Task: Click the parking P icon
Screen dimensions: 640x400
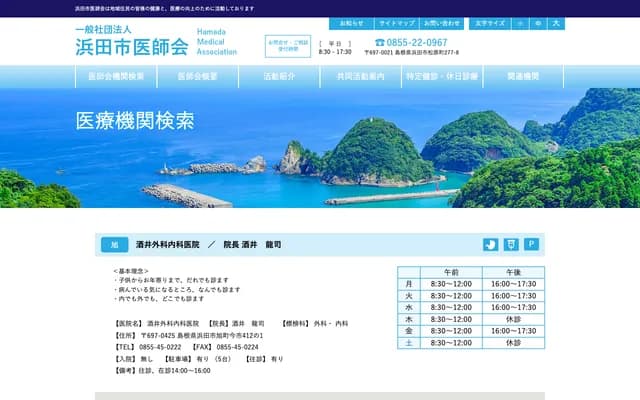Action: click(532, 244)
